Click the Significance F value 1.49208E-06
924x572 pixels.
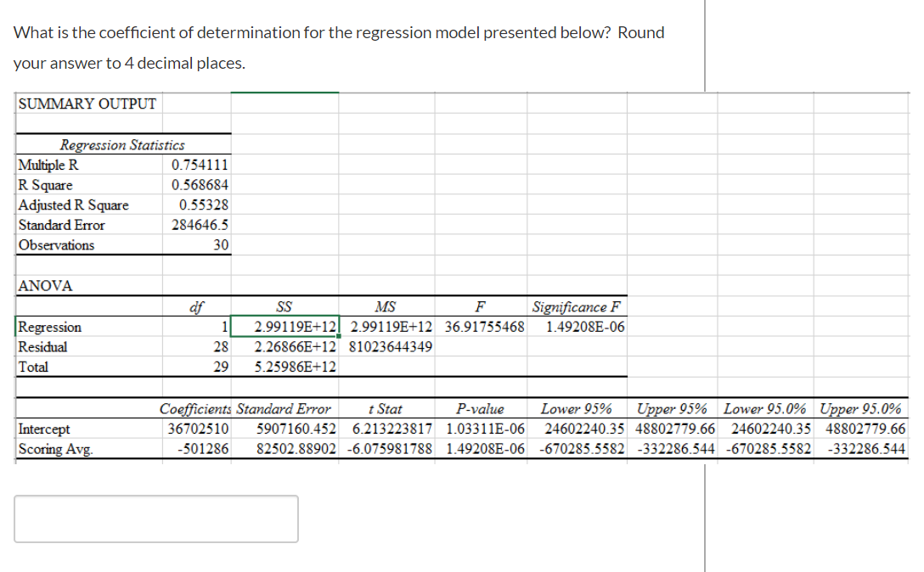(x=577, y=326)
